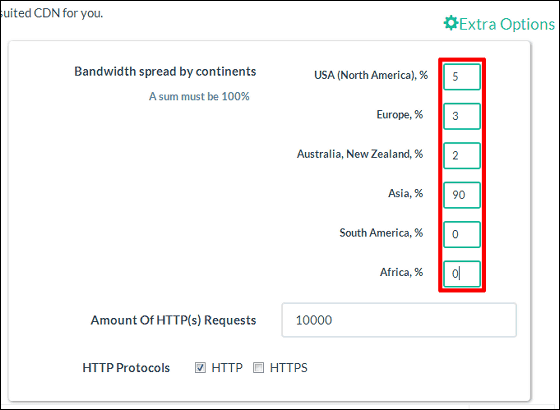Click the Africa percent input field
Image resolution: width=560 pixels, height=410 pixels.
(x=462, y=274)
